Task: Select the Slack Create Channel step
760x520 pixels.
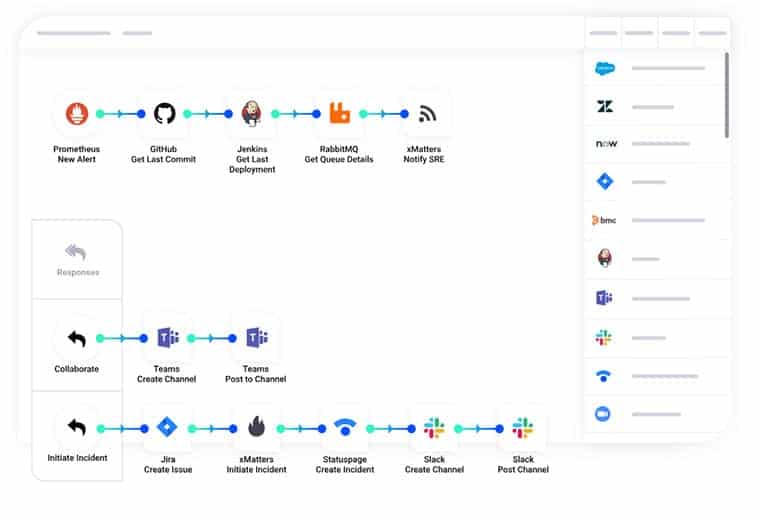Action: (434, 428)
